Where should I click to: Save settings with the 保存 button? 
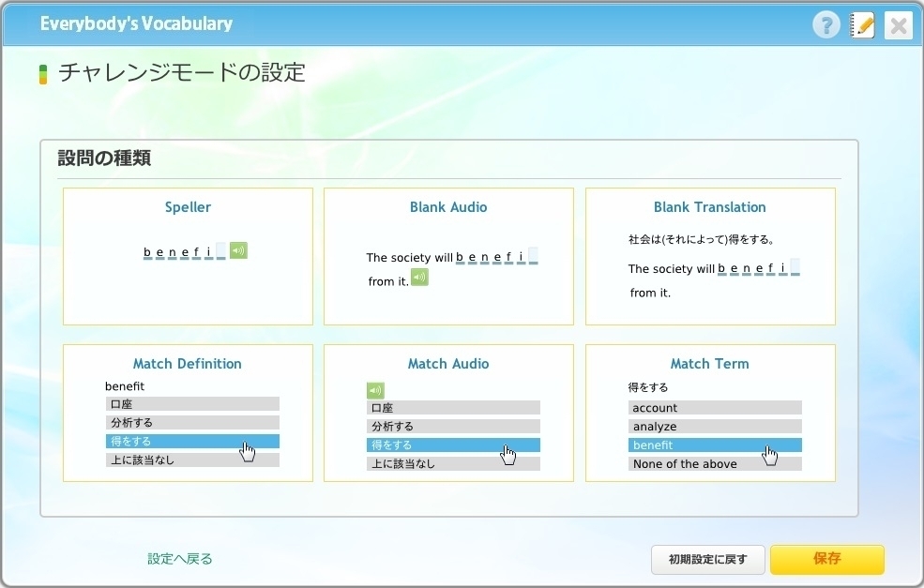(827, 559)
